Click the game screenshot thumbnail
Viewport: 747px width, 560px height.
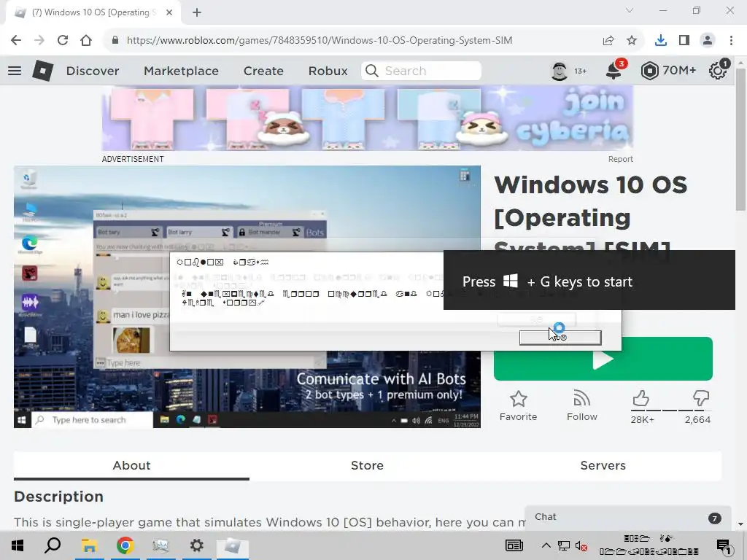pyautogui.click(x=247, y=297)
